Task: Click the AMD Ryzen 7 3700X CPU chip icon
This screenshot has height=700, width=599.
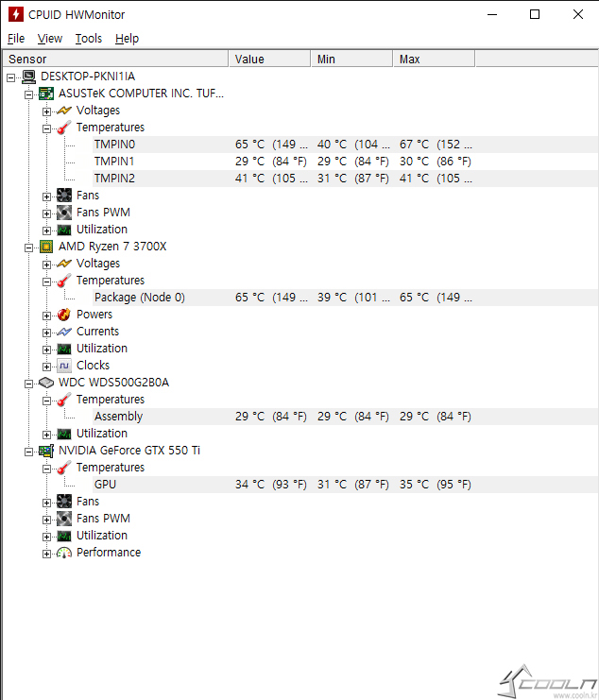Action: [x=46, y=247]
